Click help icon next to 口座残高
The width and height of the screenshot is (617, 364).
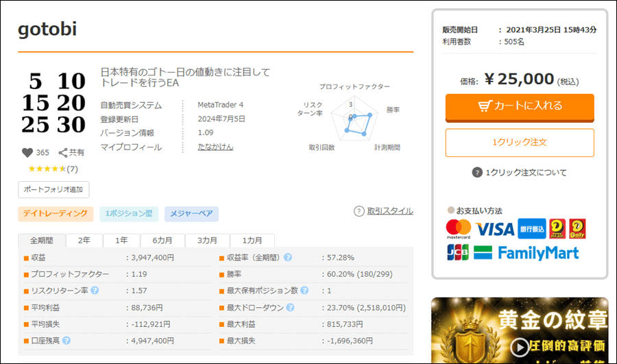click(x=66, y=341)
